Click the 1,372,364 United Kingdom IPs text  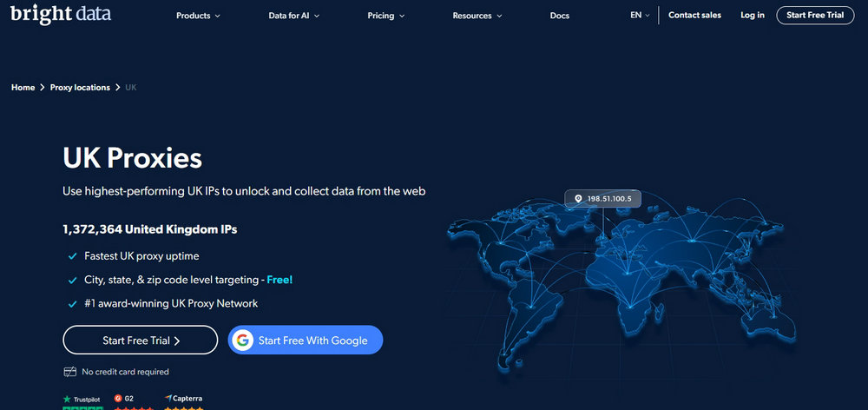[150, 228]
